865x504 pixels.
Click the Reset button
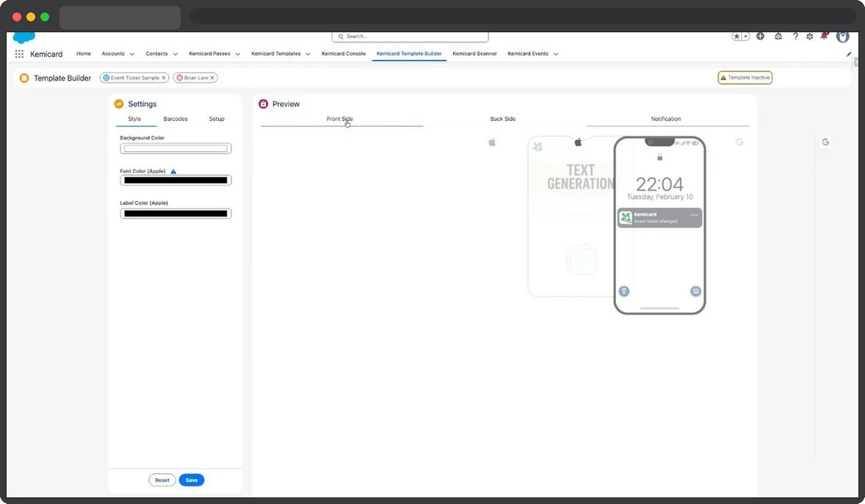tap(162, 481)
